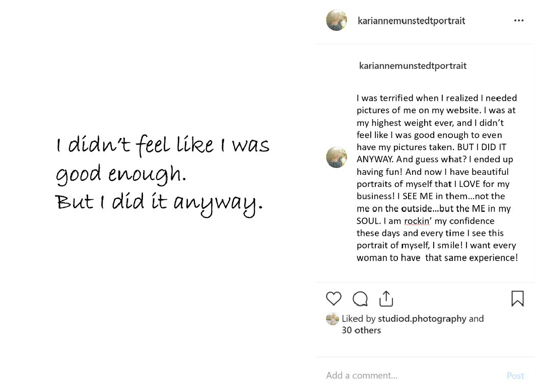Open the studiod.photography profile link

coord(422,318)
